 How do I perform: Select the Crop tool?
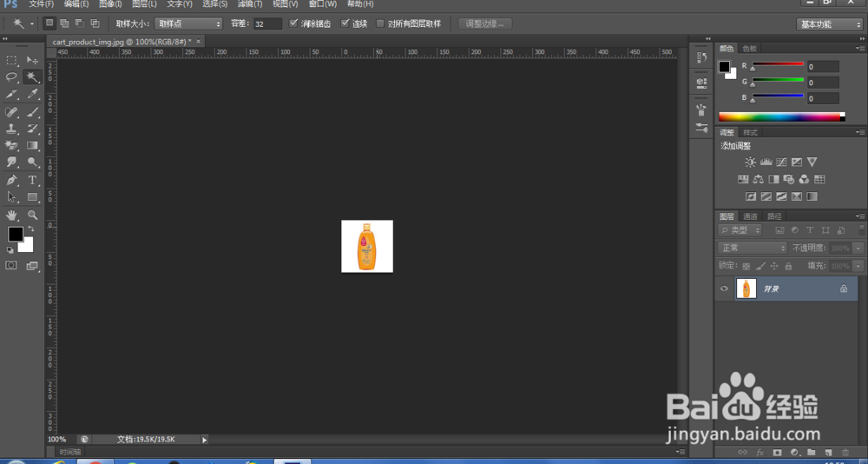(x=11, y=94)
